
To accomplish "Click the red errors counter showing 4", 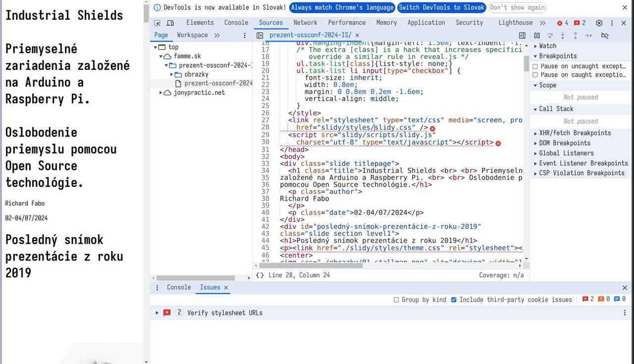I will (x=563, y=23).
